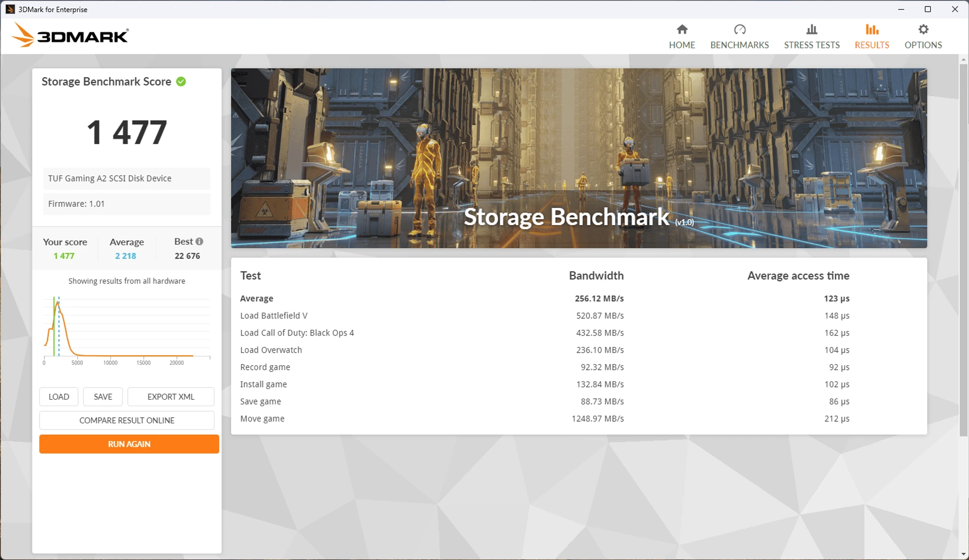
Task: Click the 88.73 MB/s bandwidth value
Action: point(602,402)
